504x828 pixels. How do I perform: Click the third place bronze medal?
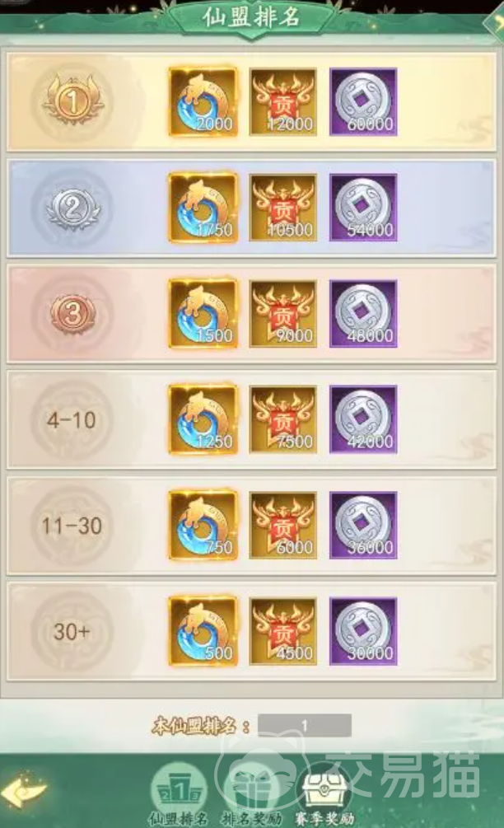coord(72,314)
